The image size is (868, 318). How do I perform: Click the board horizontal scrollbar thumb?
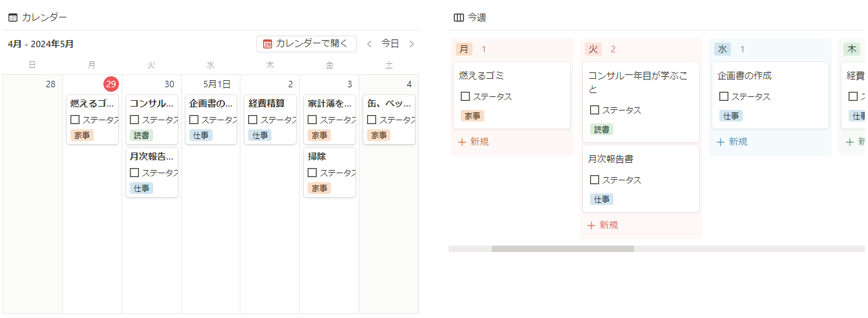[562, 249]
